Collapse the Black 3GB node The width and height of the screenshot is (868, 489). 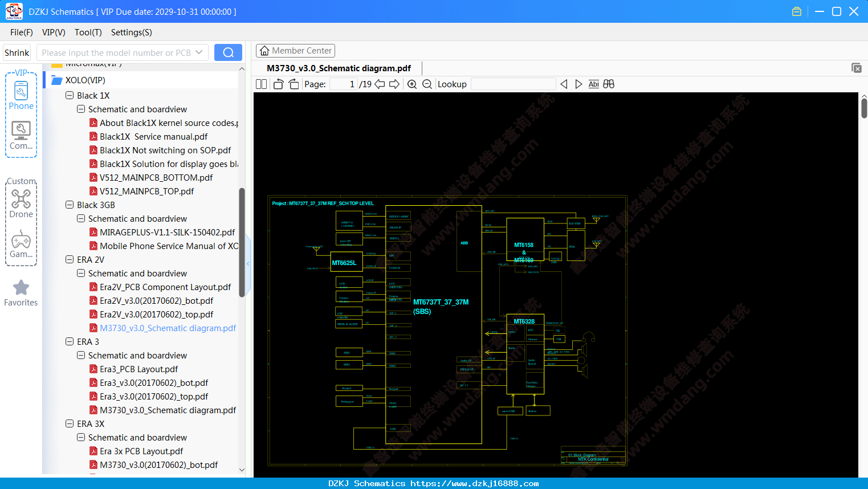tap(70, 205)
